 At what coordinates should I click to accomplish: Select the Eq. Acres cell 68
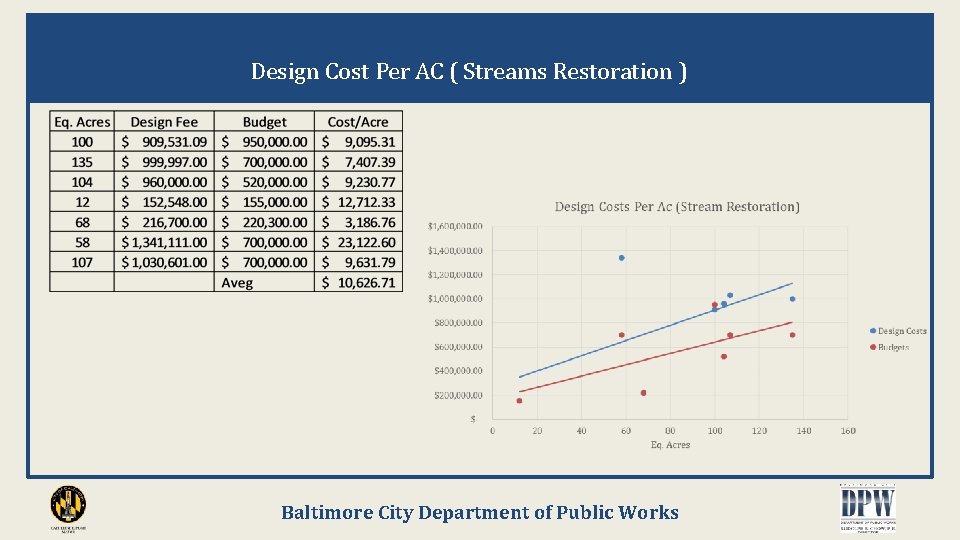[x=82, y=222]
